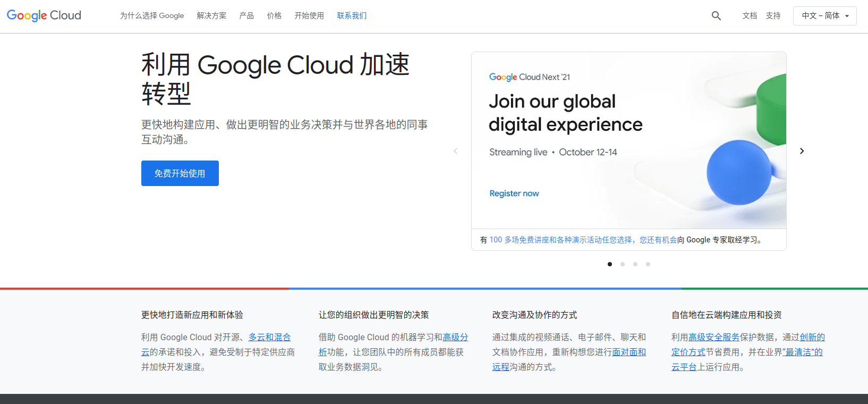Open 面对面和远程 link
Viewport: 868px width, 404px height.
click(629, 352)
